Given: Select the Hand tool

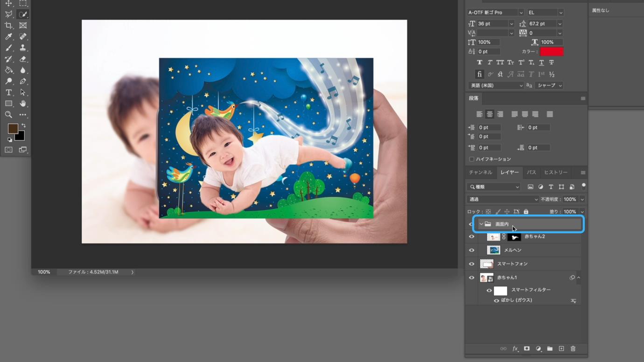Looking at the screenshot, I should 23,104.
